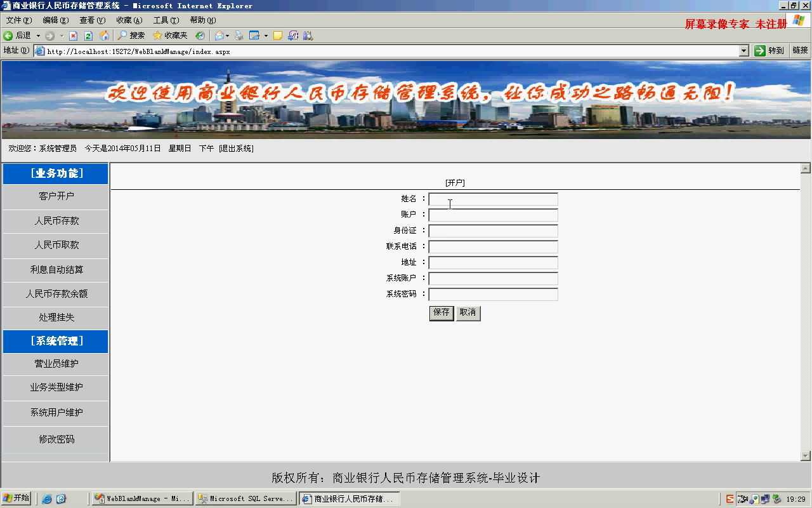Click the Refresh page icon
The width and height of the screenshot is (812, 508).
coord(88,36)
